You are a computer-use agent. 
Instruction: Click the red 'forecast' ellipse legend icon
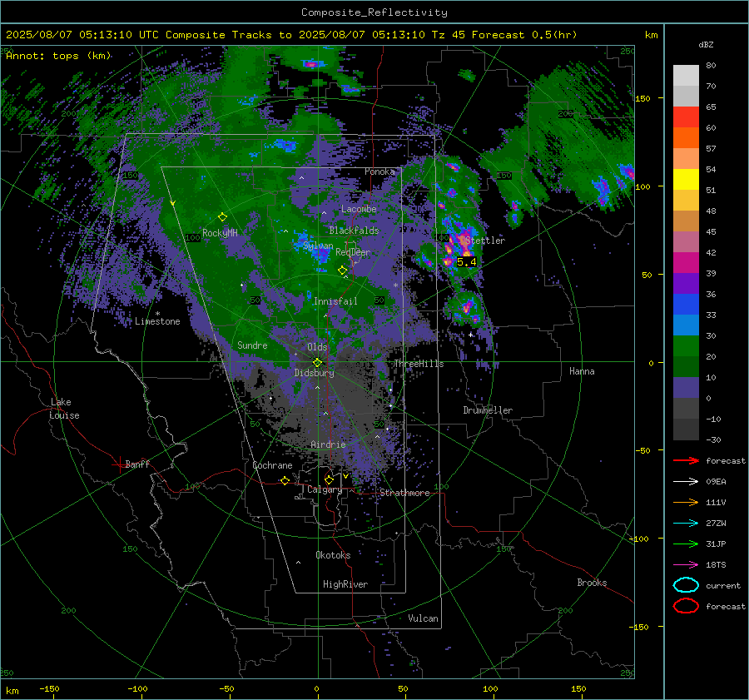pyautogui.click(x=686, y=606)
